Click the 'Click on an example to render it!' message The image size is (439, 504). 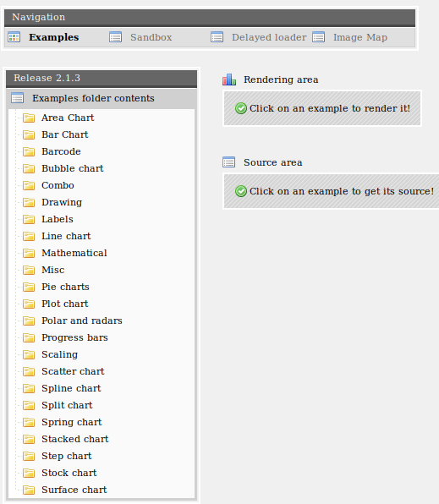(330, 108)
